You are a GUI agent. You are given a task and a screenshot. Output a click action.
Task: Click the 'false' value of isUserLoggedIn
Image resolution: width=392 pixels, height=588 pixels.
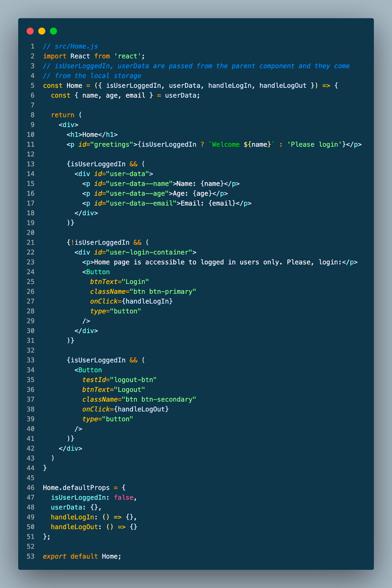click(x=123, y=497)
